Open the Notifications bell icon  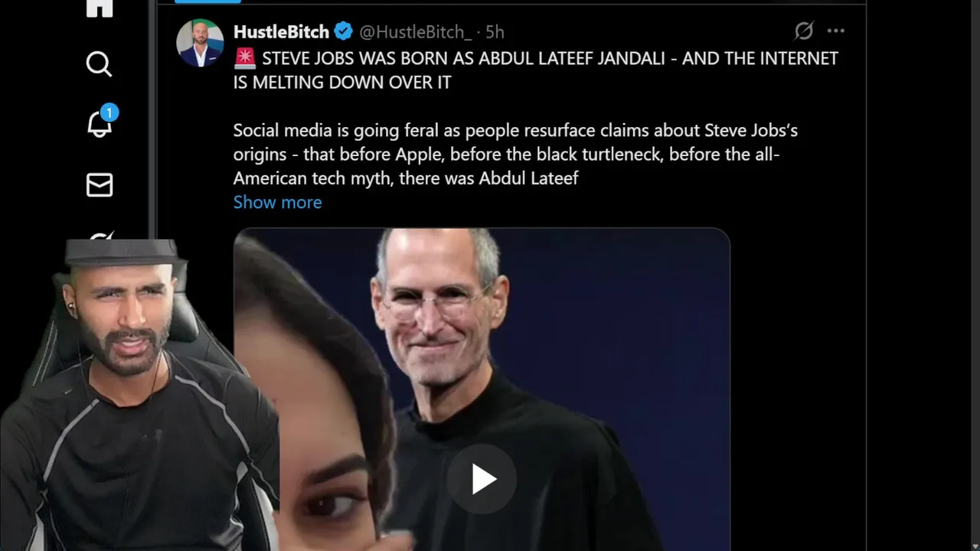100,124
